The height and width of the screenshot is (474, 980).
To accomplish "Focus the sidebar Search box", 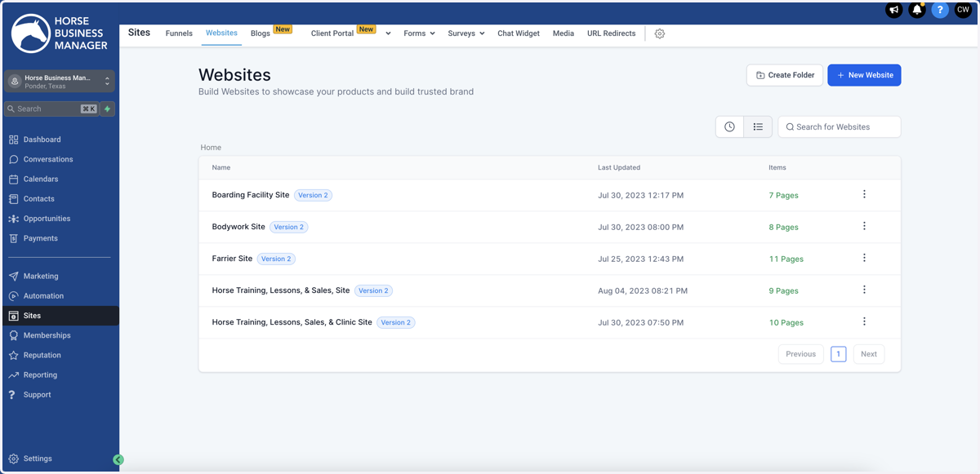I will [51, 109].
